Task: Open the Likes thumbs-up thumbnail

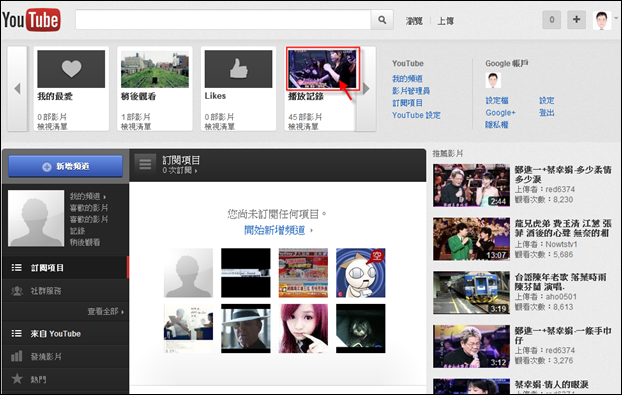Action: coord(238,69)
